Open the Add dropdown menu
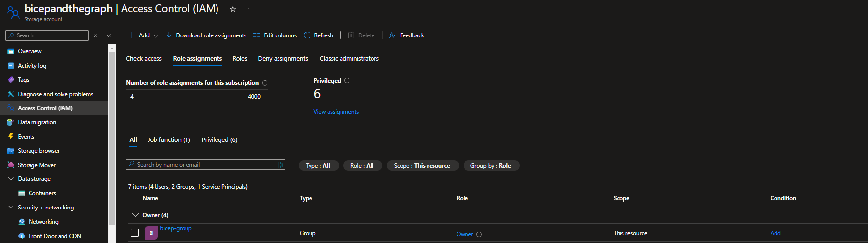This screenshot has height=243, width=868. coord(143,35)
